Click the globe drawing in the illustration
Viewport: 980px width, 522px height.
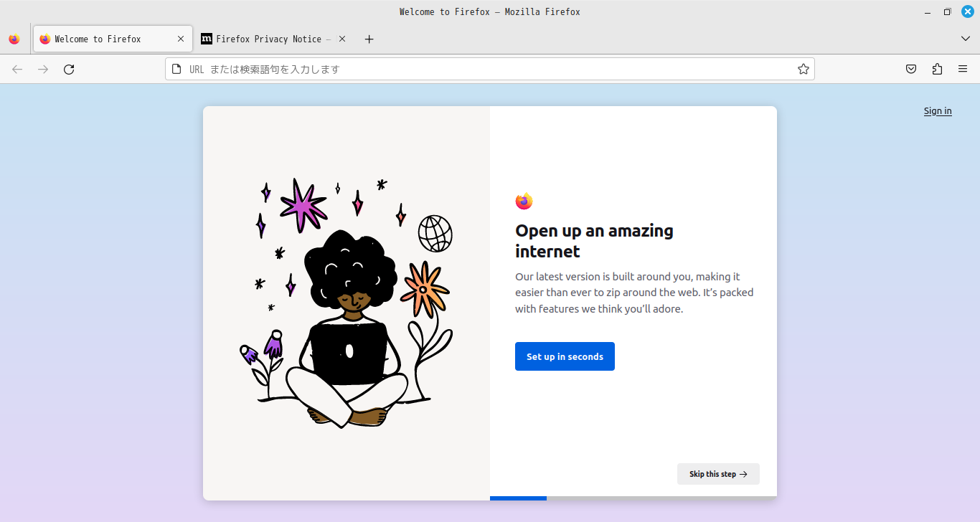[435, 234]
